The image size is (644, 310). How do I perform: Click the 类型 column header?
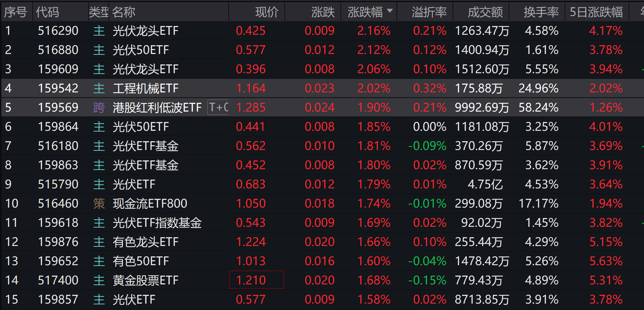tap(98, 12)
